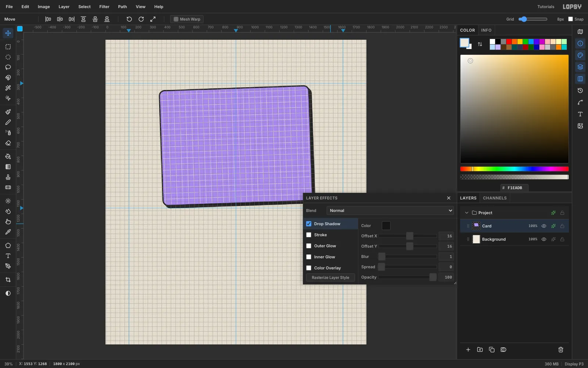This screenshot has width=588, height=368.
Task: Select the Brush tool
Action: click(8, 112)
